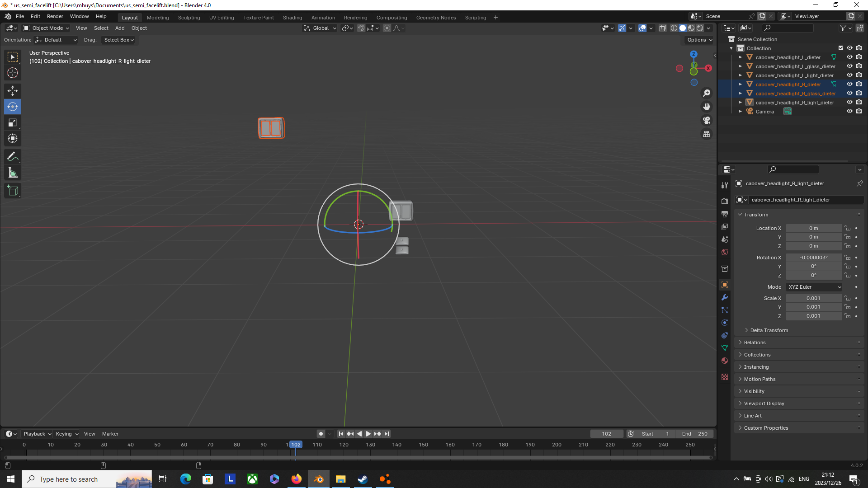868x488 pixels.
Task: Click the Scale X value field
Action: (x=813, y=298)
